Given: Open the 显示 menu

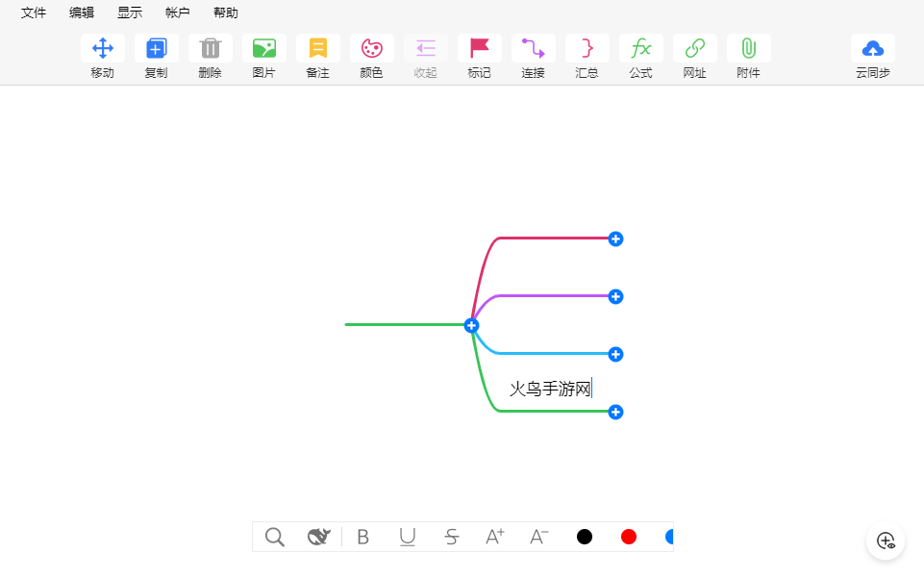Looking at the screenshot, I should [130, 13].
